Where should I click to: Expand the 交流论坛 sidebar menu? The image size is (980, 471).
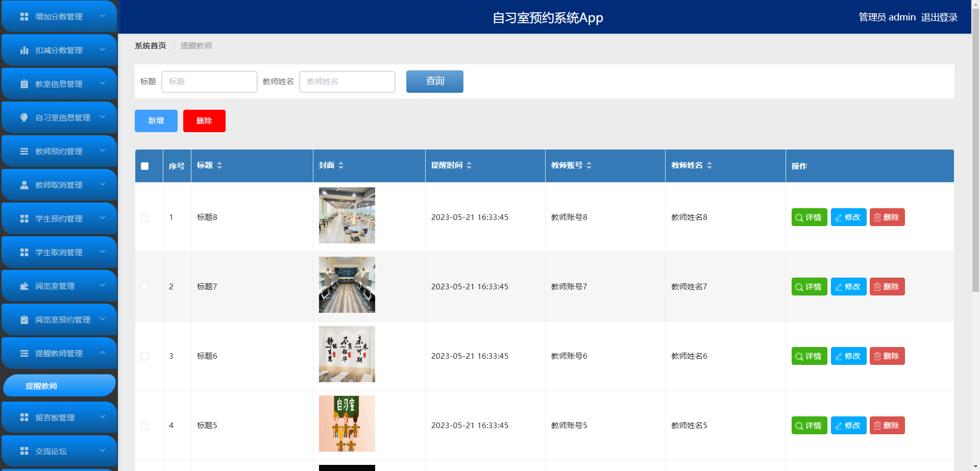click(59, 451)
